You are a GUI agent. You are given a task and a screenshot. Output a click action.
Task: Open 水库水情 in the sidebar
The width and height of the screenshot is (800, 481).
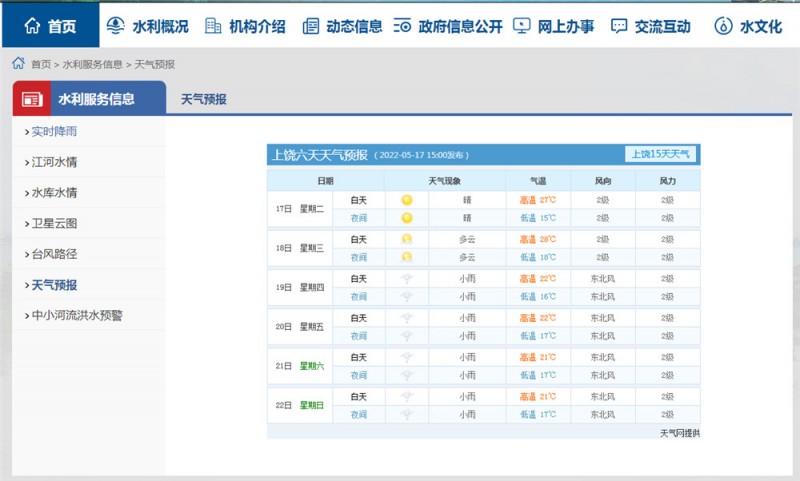(54, 193)
